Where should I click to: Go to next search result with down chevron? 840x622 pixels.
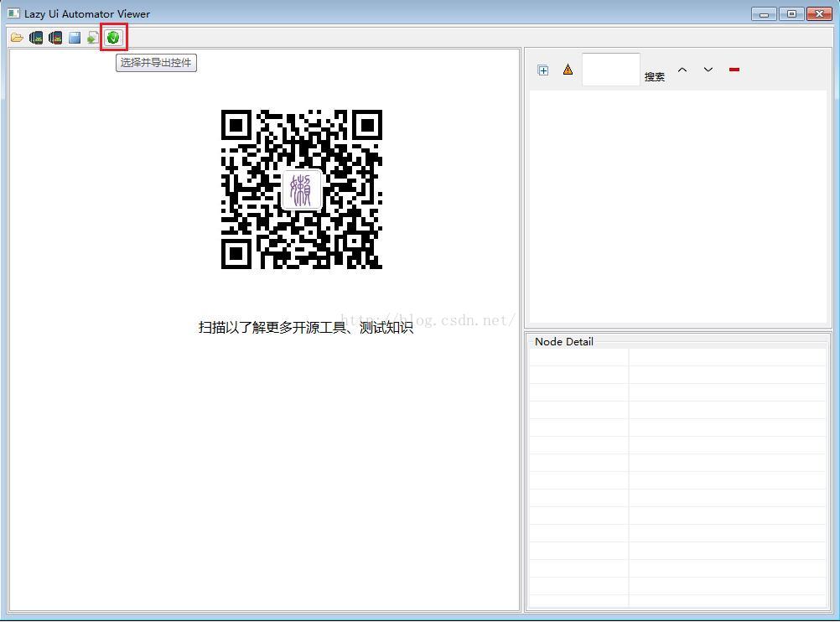[x=708, y=70]
